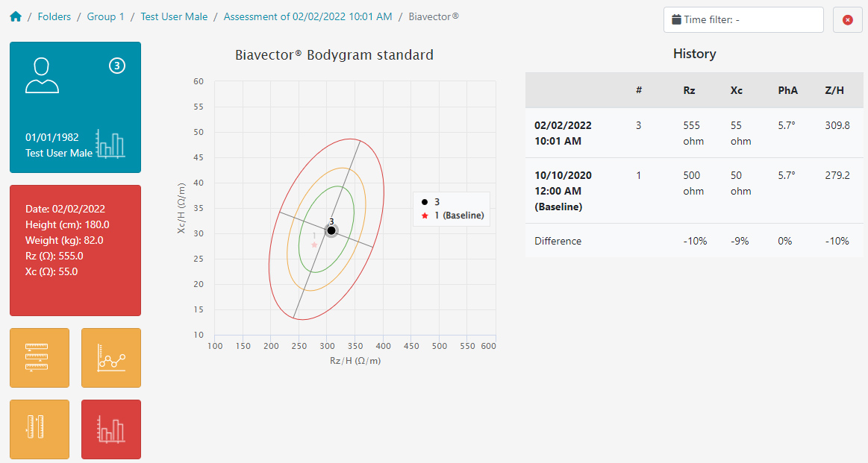Click the Z/H value 279.2
Image resolution: width=868 pixels, height=463 pixels.
837,175
